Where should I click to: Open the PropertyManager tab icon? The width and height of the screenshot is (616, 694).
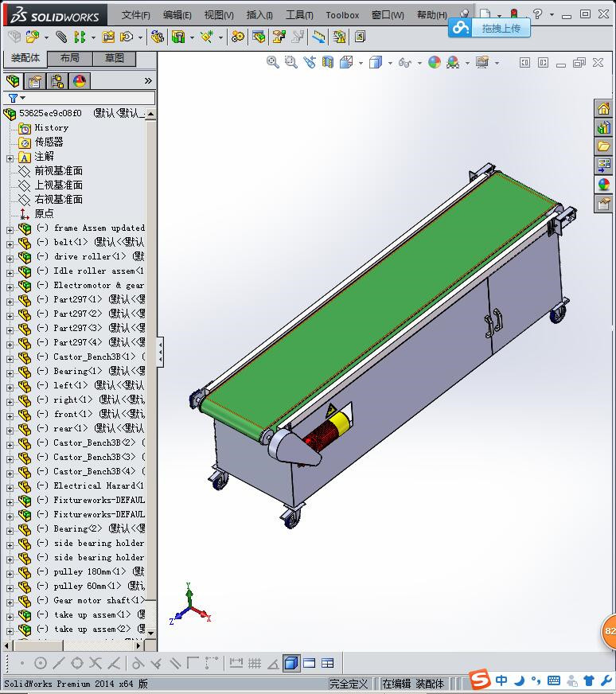coord(35,81)
